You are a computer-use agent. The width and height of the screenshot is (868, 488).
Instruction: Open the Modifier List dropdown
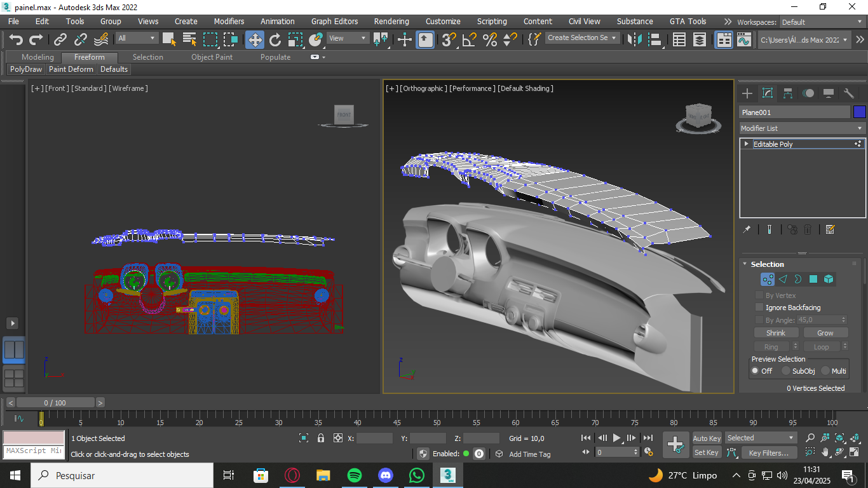(x=802, y=128)
